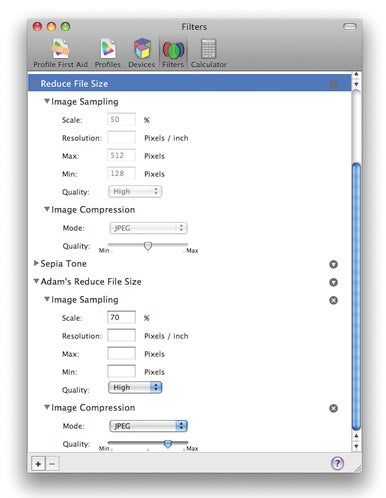Select Adam's Reduce File Size row label
Viewport: 386px width, 498px height.
click(x=91, y=282)
